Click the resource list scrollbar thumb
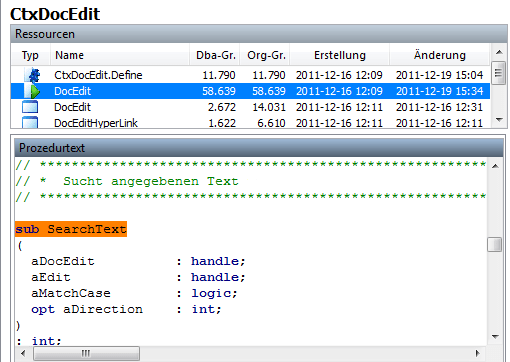Image resolution: width=510 pixels, height=362 pixels. click(499, 73)
